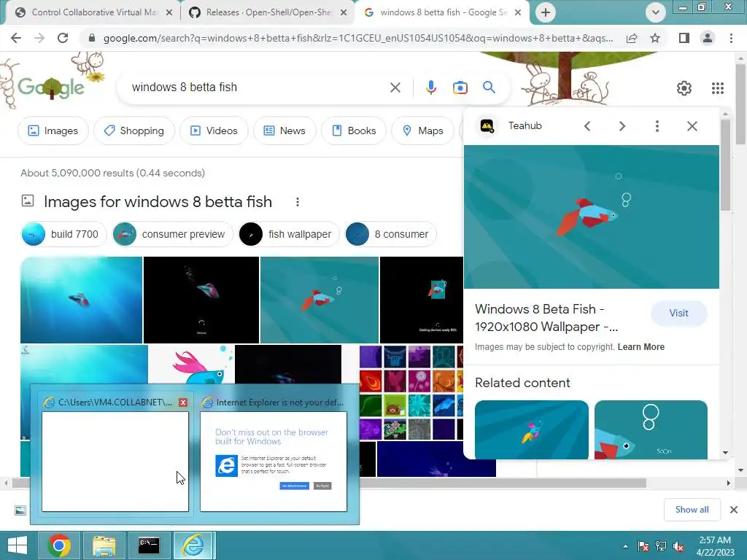Filter results by Images

(x=53, y=131)
